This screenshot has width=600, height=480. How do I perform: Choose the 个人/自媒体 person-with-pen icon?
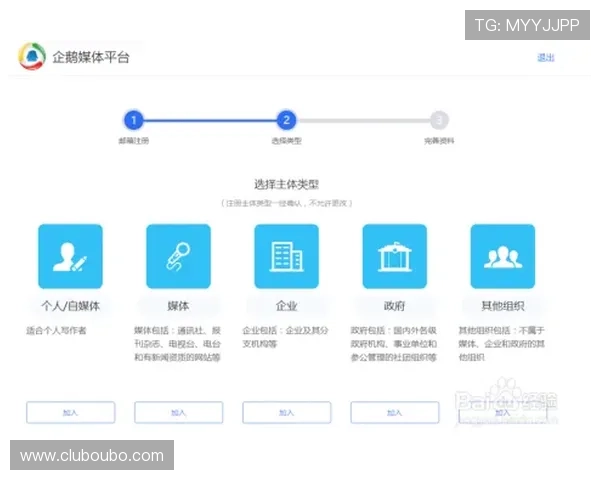(x=70, y=256)
